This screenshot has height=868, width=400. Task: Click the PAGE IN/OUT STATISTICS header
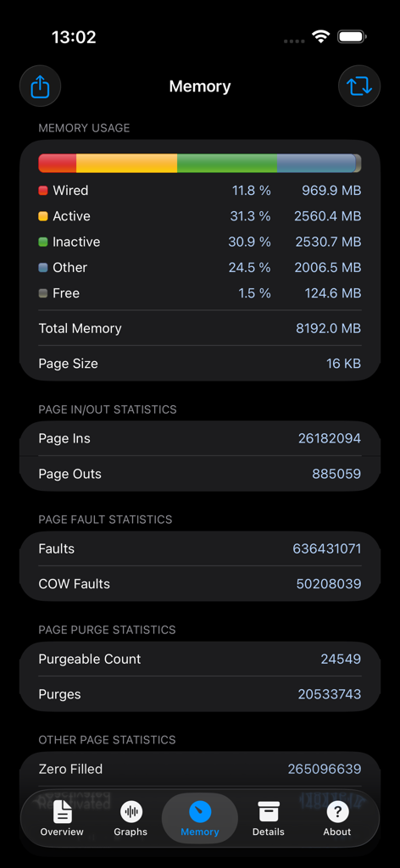pyautogui.click(x=108, y=409)
